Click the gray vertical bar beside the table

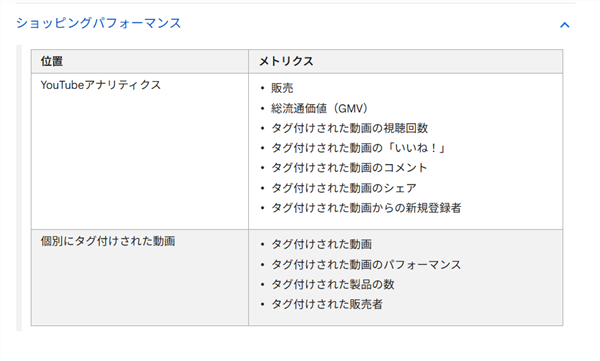19,188
